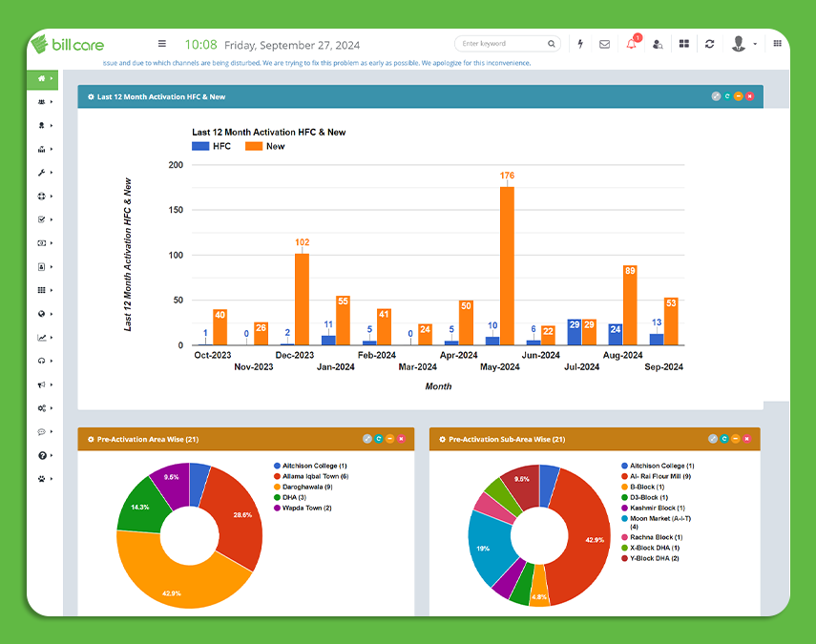Open the globe icon sidebar menu
Screen dimensions: 816x644
click(x=41, y=314)
